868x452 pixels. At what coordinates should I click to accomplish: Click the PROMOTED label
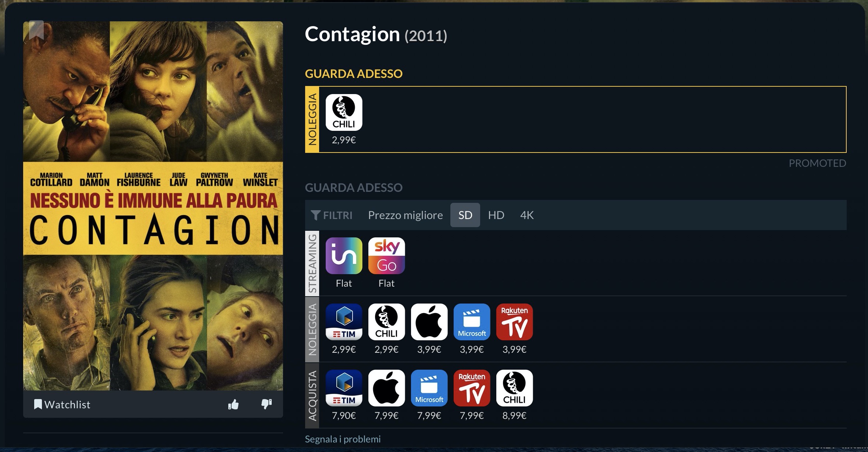click(x=817, y=163)
